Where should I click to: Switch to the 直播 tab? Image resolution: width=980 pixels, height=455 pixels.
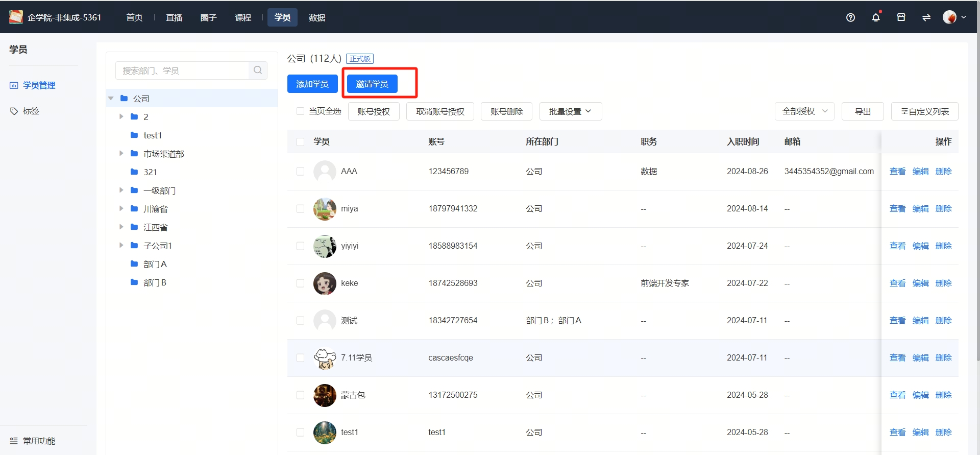pyautogui.click(x=174, y=17)
